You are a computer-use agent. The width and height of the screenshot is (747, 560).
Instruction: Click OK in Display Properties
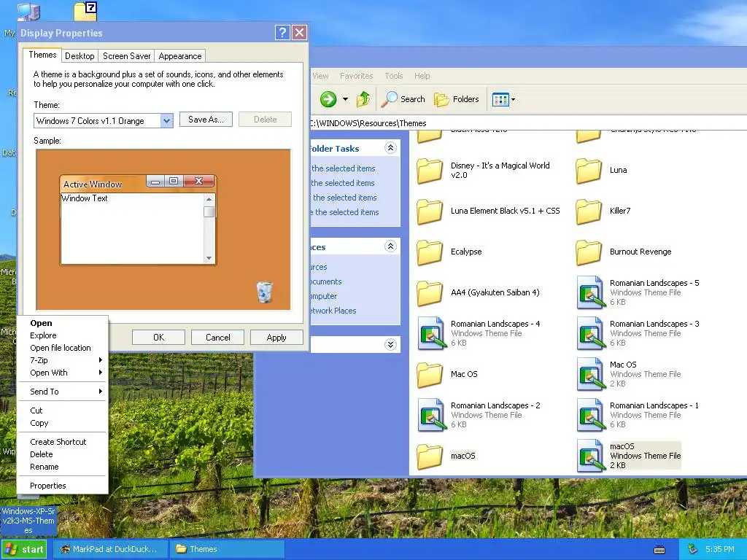158,337
